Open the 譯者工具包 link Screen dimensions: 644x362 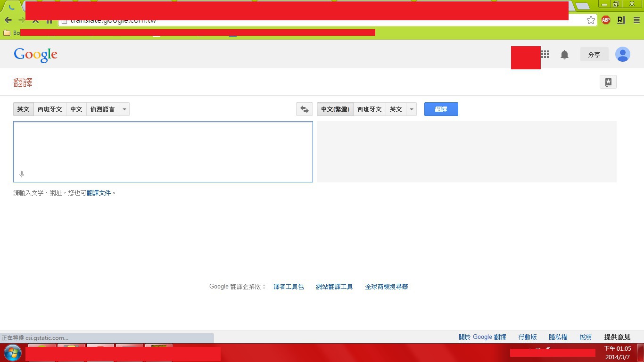click(x=289, y=287)
